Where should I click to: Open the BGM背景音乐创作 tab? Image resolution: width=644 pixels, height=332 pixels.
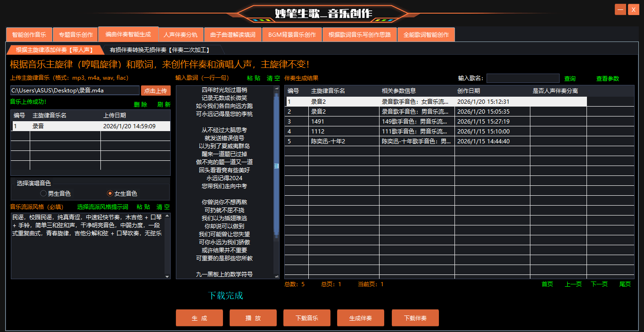(x=292, y=35)
